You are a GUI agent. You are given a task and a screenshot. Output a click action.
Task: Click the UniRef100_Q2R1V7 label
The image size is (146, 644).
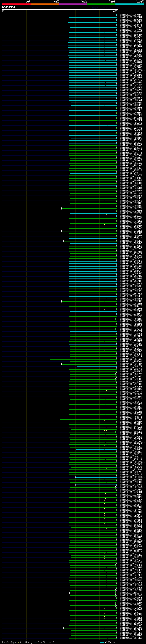click(x=131, y=550)
